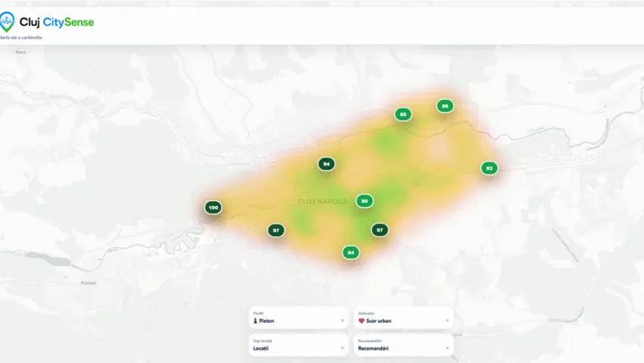644x363 pixels.
Task: Select the map marker with score 85
Action: tap(403, 114)
